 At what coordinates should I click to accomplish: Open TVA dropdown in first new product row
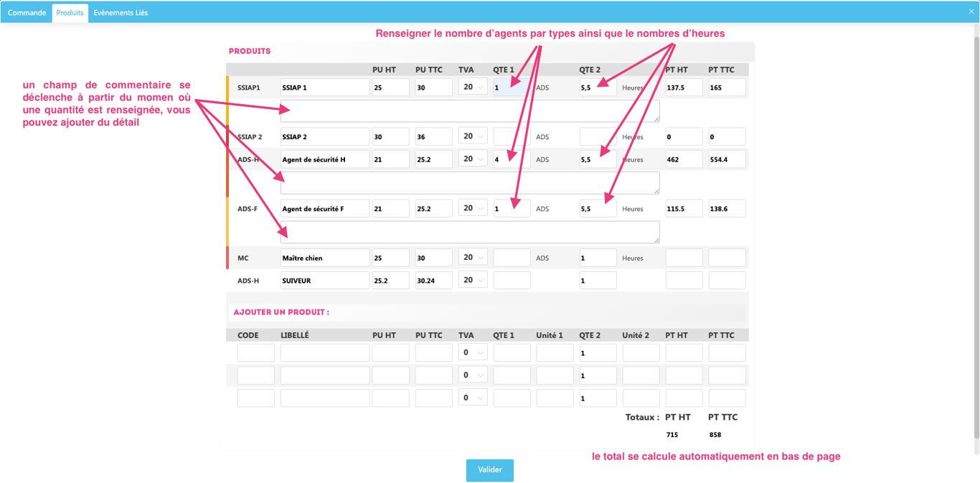[x=473, y=352]
